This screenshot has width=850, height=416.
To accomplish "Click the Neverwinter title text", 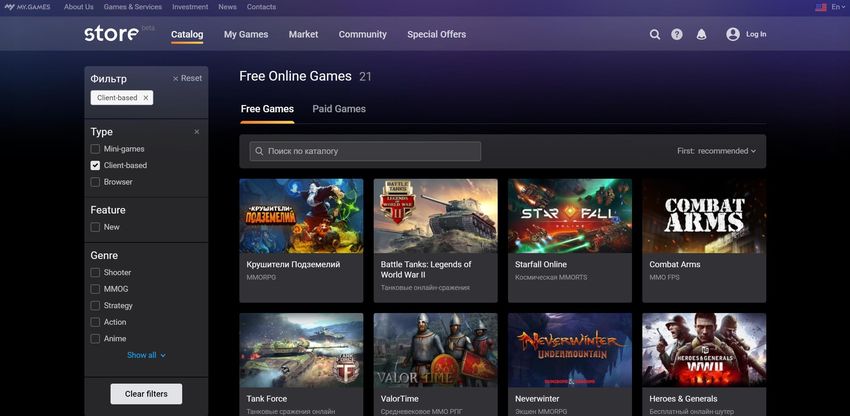I will pos(537,399).
